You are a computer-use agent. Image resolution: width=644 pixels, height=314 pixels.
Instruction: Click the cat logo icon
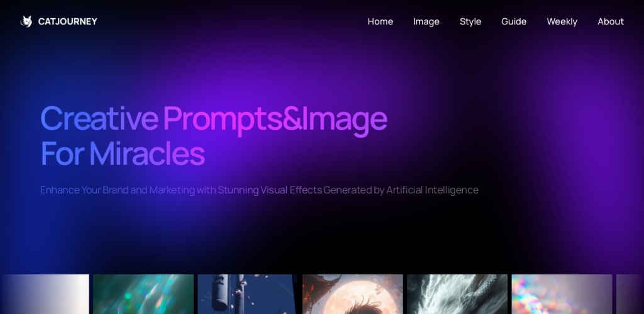[26, 21]
